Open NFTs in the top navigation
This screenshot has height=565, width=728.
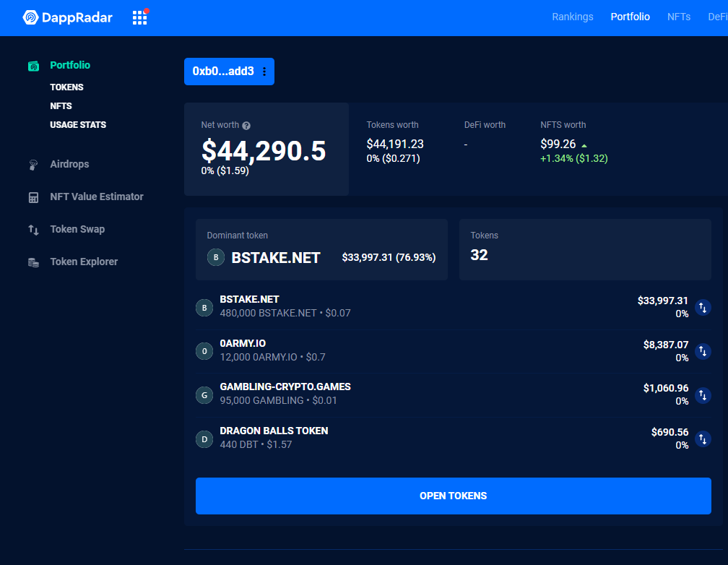(679, 17)
